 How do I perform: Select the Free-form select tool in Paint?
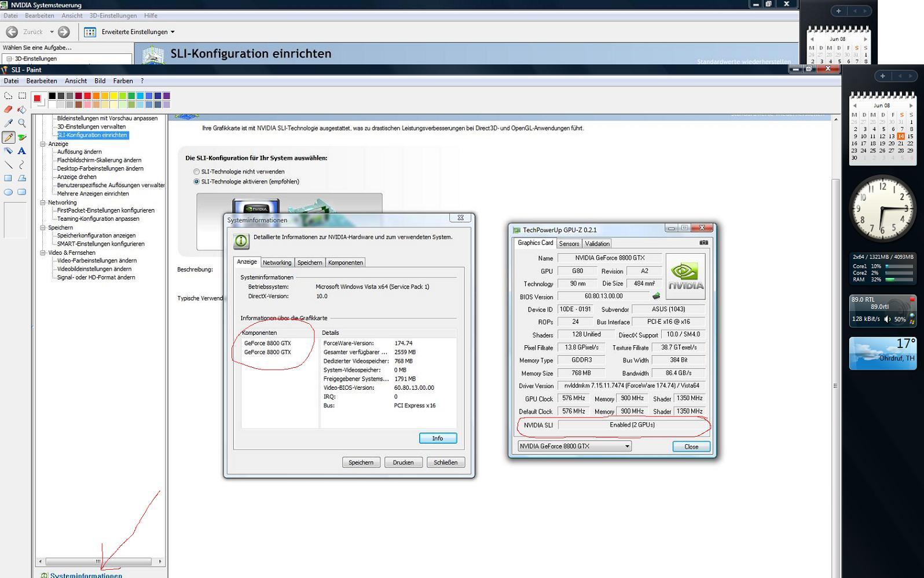tap(8, 96)
